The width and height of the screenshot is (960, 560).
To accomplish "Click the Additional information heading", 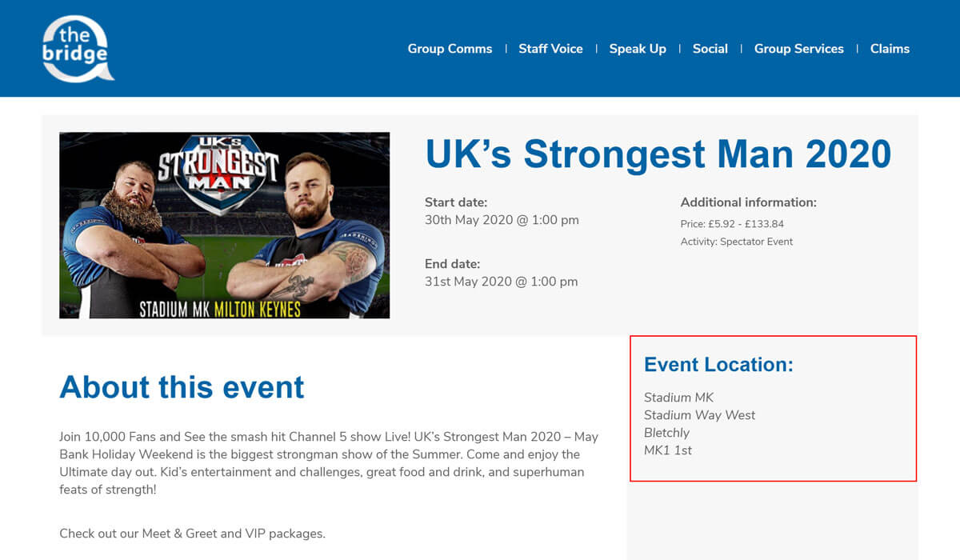I will [x=748, y=202].
